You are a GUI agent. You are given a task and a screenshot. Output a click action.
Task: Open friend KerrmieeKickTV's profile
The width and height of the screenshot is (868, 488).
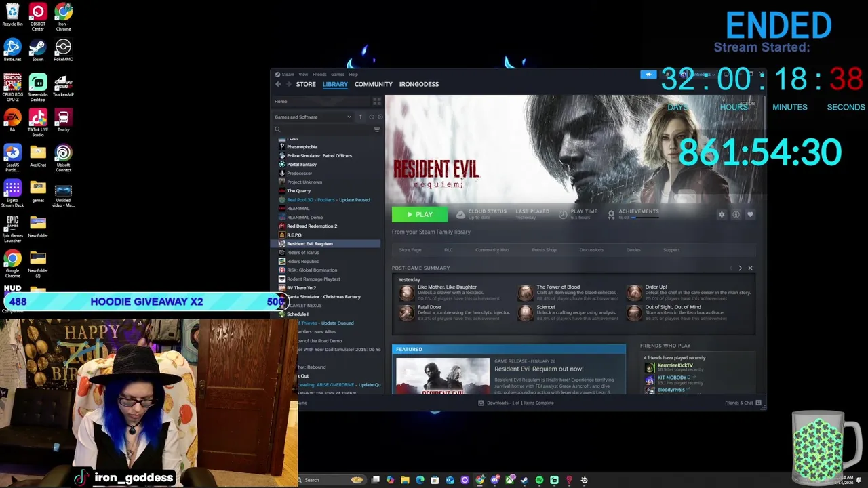[x=675, y=365]
